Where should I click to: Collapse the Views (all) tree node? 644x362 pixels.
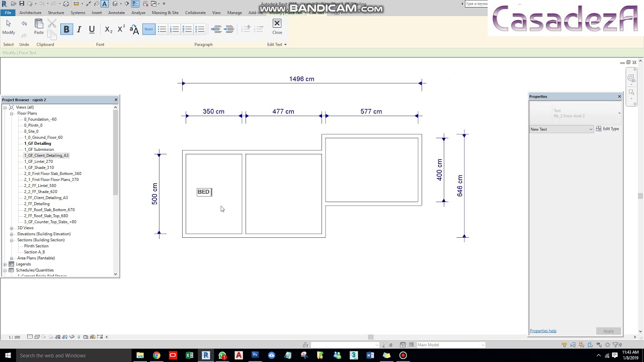5,107
